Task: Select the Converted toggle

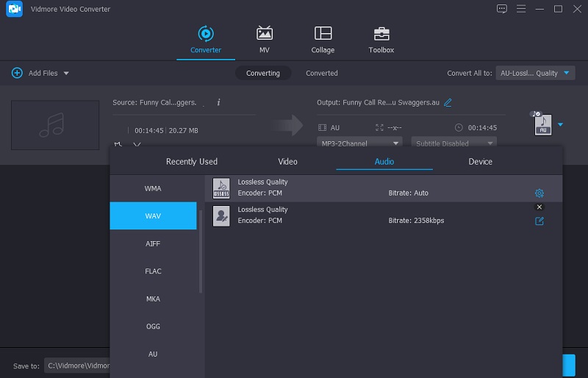Action: 322,74
